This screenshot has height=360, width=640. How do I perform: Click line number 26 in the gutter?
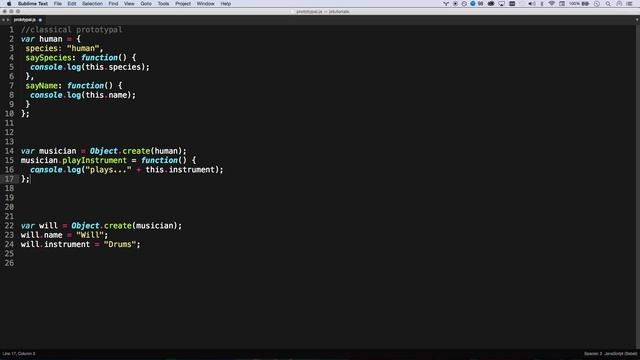point(9,263)
